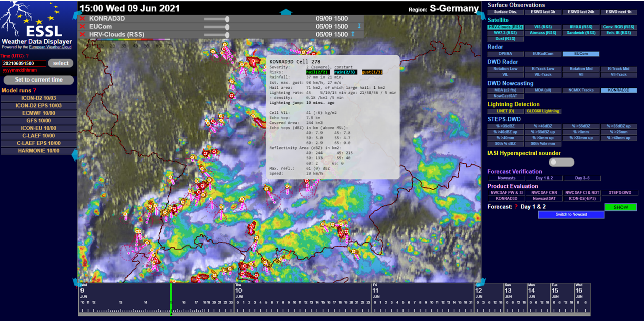This screenshot has height=321, width=644.
Task: Turn off the highlighted EUCom radar button
Action: [581, 54]
